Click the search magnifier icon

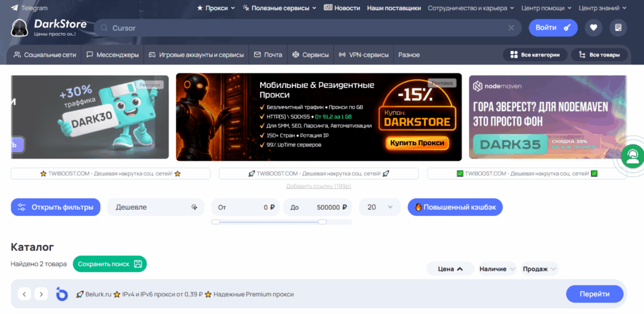(x=104, y=28)
